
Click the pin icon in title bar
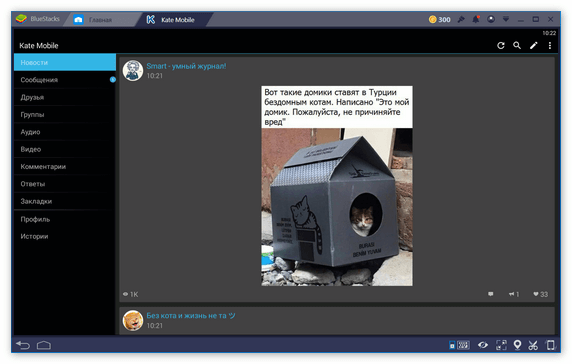point(461,19)
